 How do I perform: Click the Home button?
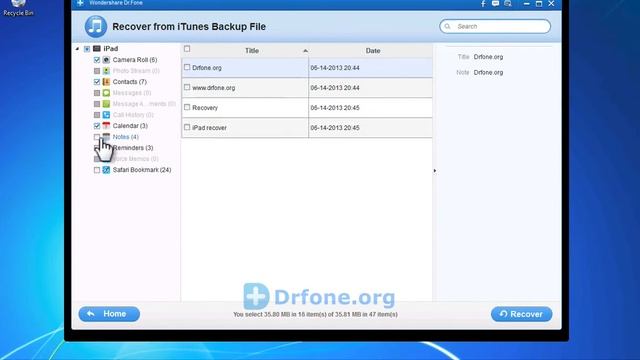pyautogui.click(x=109, y=314)
